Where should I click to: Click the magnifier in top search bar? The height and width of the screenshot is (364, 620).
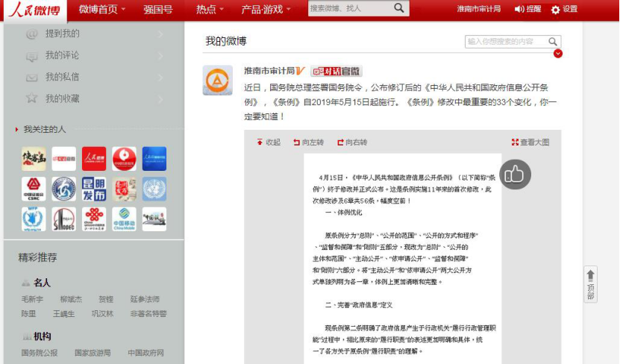tap(399, 8)
